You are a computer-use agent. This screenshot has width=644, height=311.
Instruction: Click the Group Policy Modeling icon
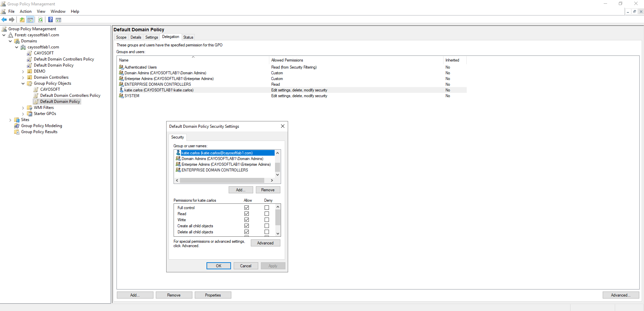[17, 126]
